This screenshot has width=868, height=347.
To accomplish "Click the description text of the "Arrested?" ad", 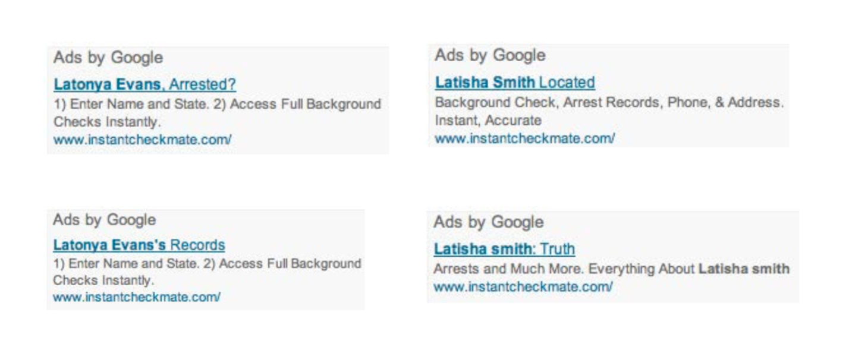I will [x=217, y=105].
